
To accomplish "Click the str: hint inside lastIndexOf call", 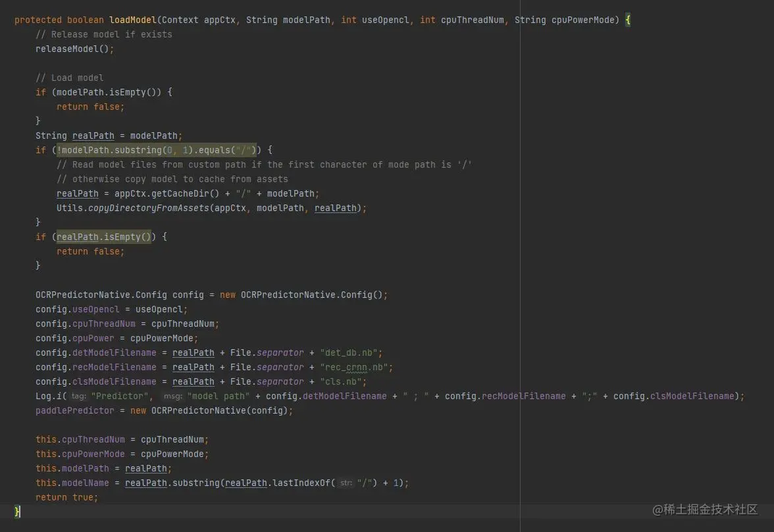I will click(347, 483).
